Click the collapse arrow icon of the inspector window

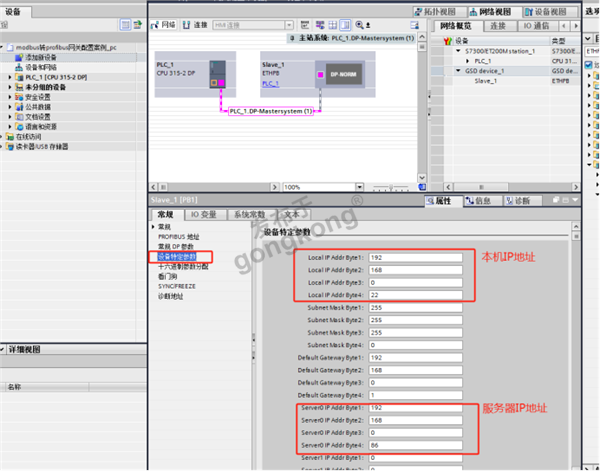(x=575, y=200)
